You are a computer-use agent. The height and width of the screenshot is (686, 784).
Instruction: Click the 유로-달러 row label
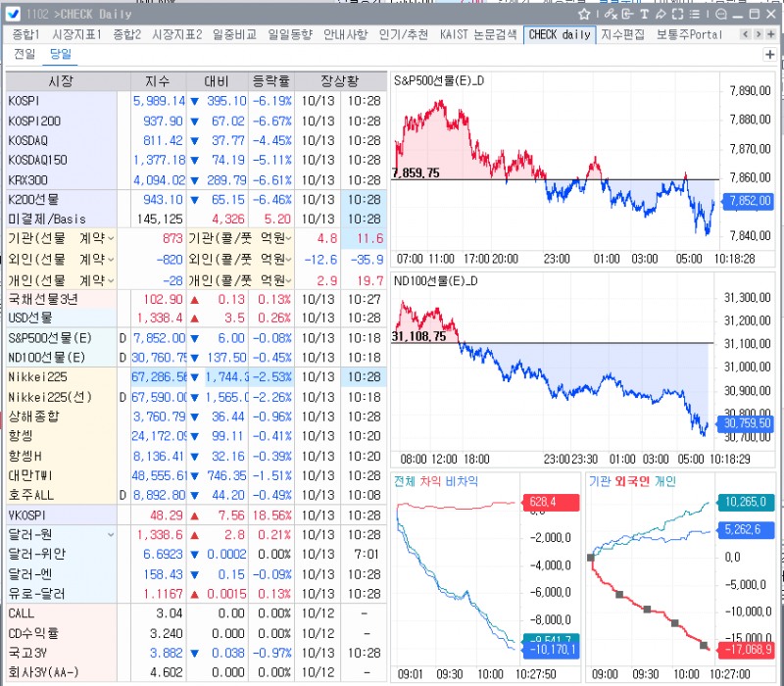tap(36, 594)
